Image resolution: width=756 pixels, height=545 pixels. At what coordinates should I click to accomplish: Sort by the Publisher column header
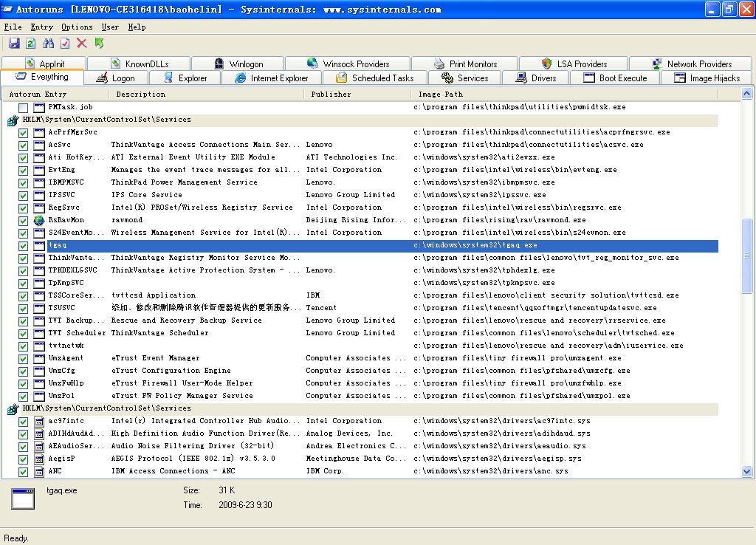[x=331, y=94]
